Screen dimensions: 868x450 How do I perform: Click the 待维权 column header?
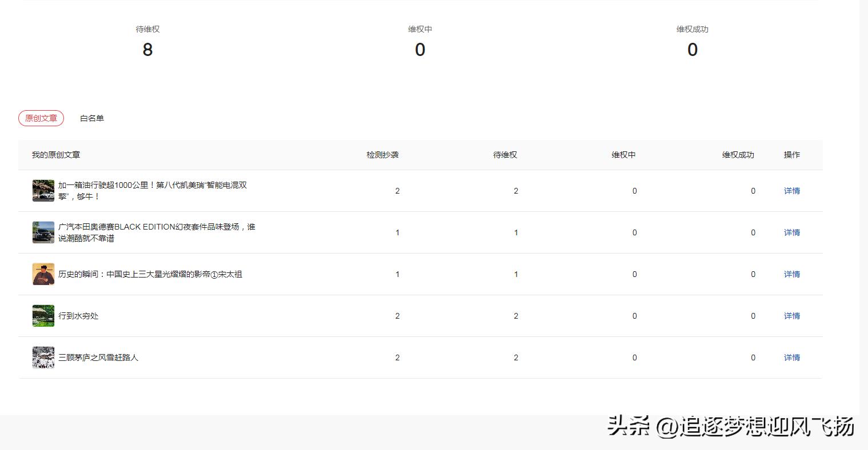(x=505, y=154)
